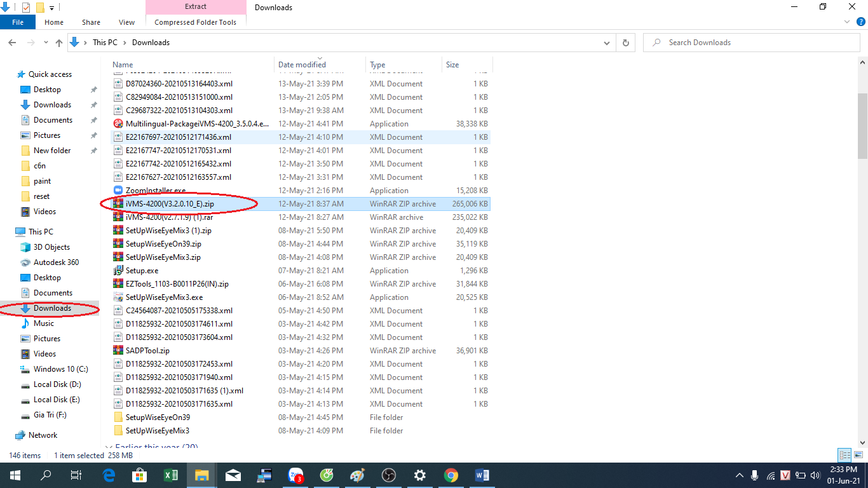This screenshot has height=488, width=868.
Task: Sort by Name column header
Action: click(x=193, y=64)
